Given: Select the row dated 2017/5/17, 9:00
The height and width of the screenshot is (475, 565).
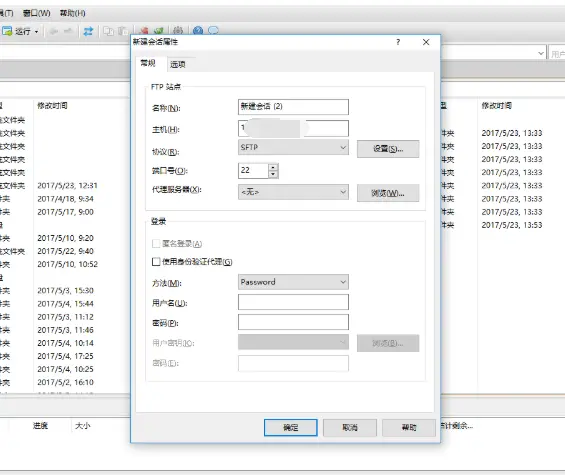Looking at the screenshot, I should (x=65, y=212).
